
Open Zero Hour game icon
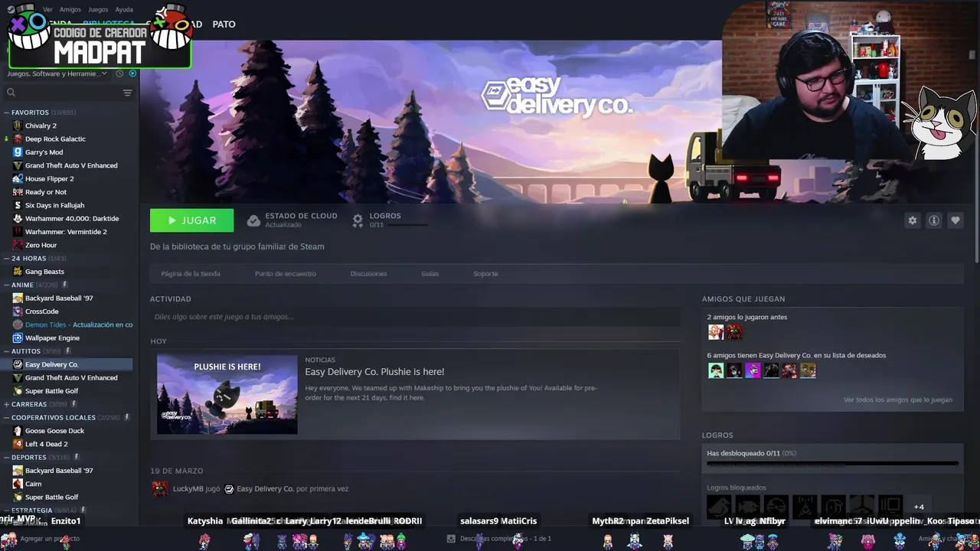[18, 245]
